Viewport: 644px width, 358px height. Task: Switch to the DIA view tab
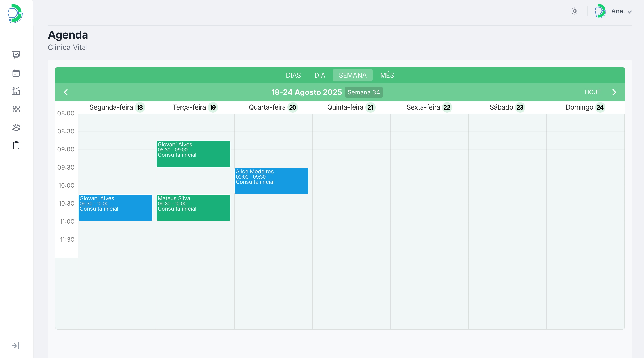click(320, 75)
